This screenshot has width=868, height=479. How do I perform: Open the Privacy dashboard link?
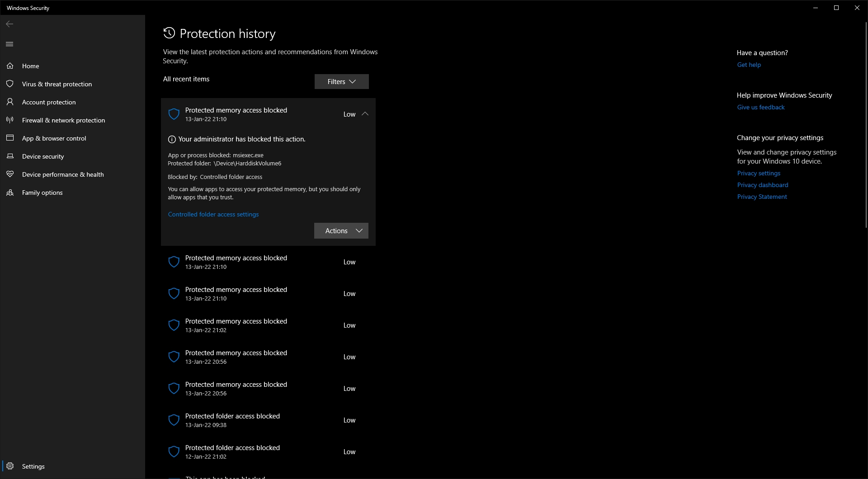(x=763, y=185)
